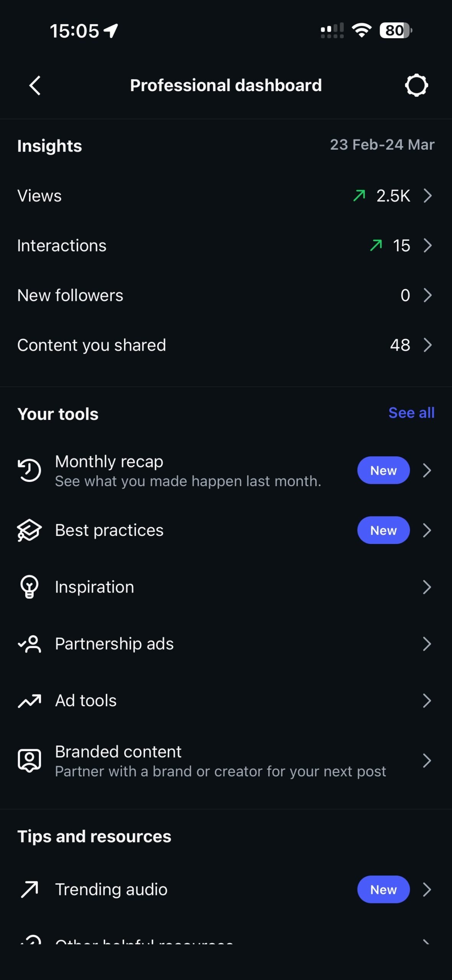Screen dimensions: 452x980
Task: Open settings via the gear icon
Action: [416, 85]
